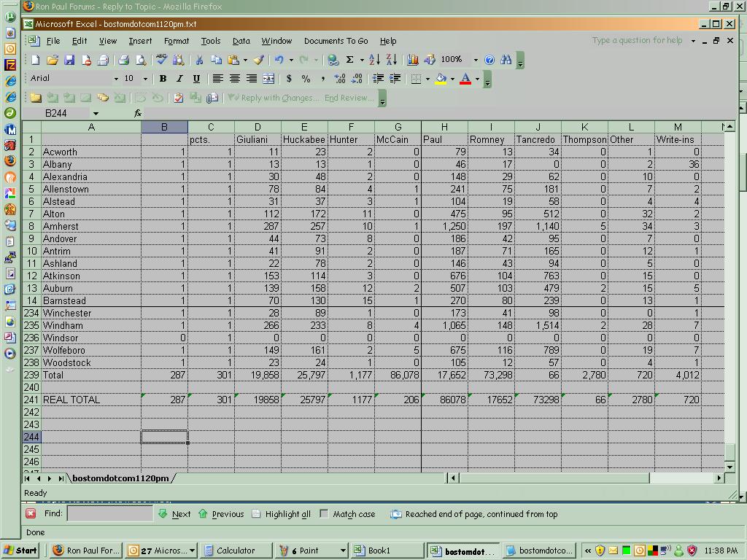Viewport: 747px width, 560px height.
Task: Click the Windows Start button
Action: point(20,551)
